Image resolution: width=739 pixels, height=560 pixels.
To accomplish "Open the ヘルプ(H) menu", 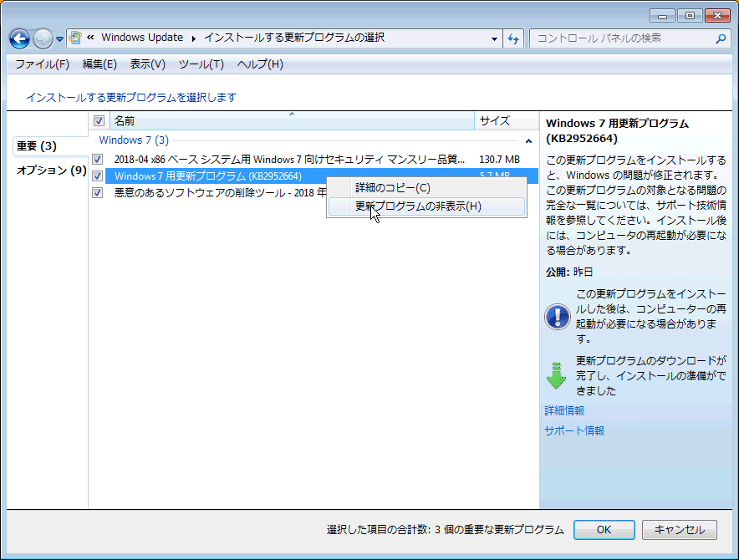I will 260,64.
